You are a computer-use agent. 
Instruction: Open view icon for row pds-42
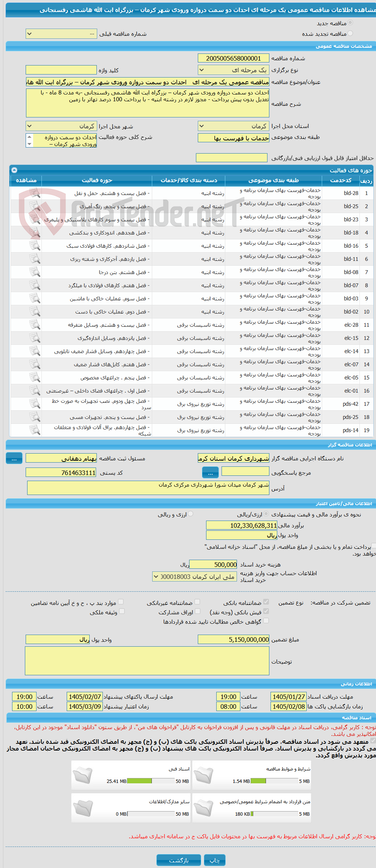[x=35, y=404]
